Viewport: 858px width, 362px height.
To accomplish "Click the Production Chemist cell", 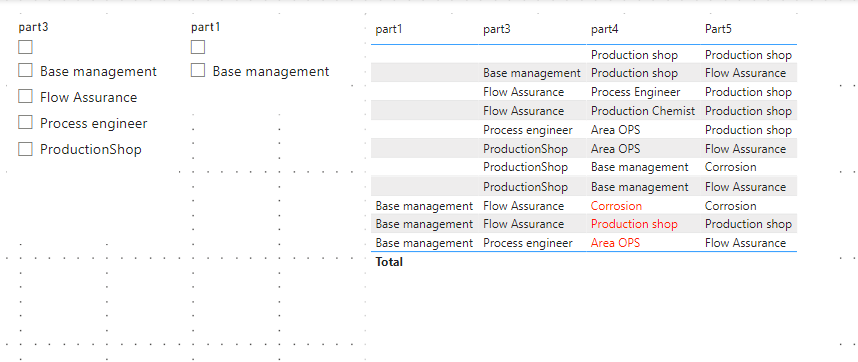I will [643, 111].
